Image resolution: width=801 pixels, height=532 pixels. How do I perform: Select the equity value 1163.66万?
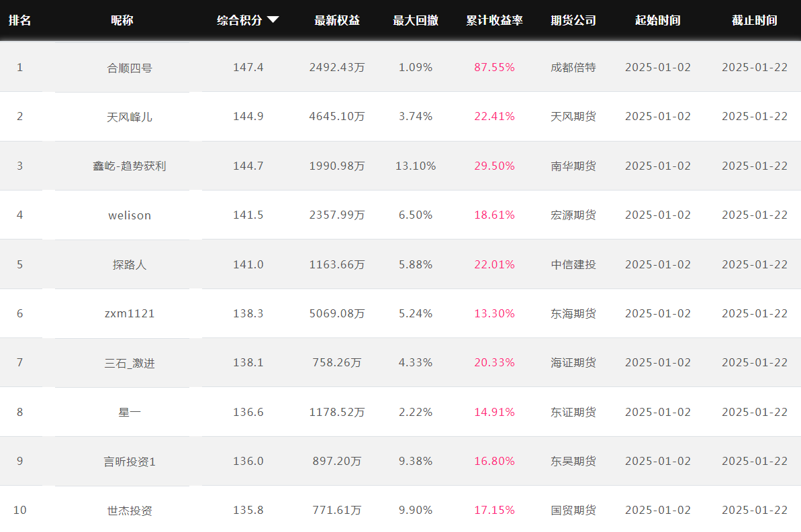[x=337, y=264]
